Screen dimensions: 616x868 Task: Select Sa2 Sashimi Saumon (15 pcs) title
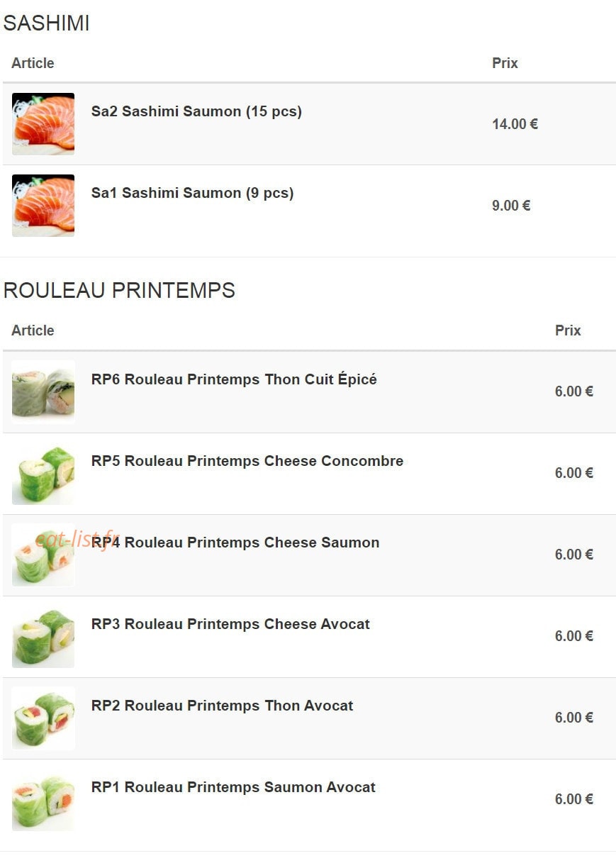click(196, 111)
